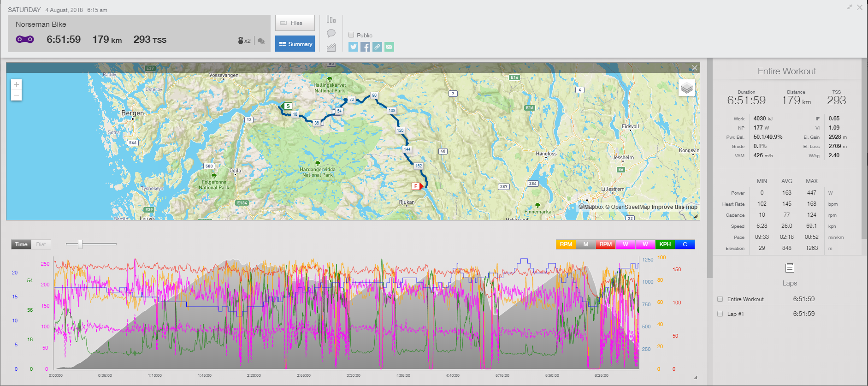Enable the Public checkbox

click(x=351, y=35)
